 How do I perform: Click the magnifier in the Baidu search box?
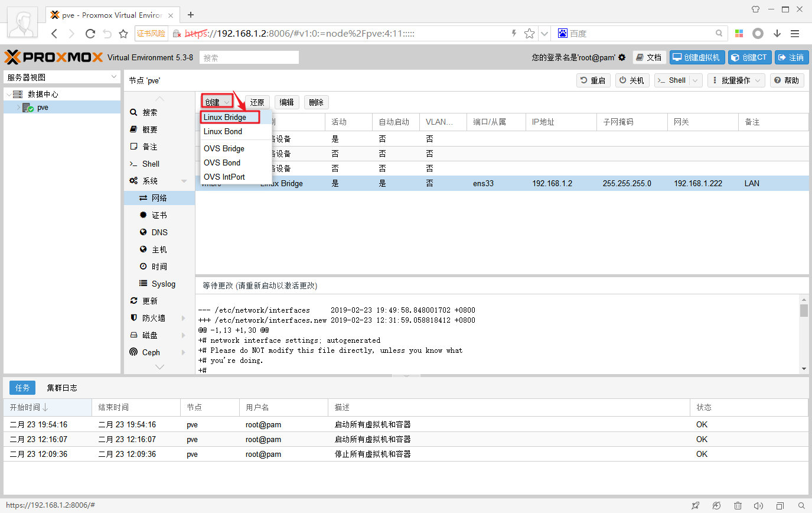pos(719,34)
